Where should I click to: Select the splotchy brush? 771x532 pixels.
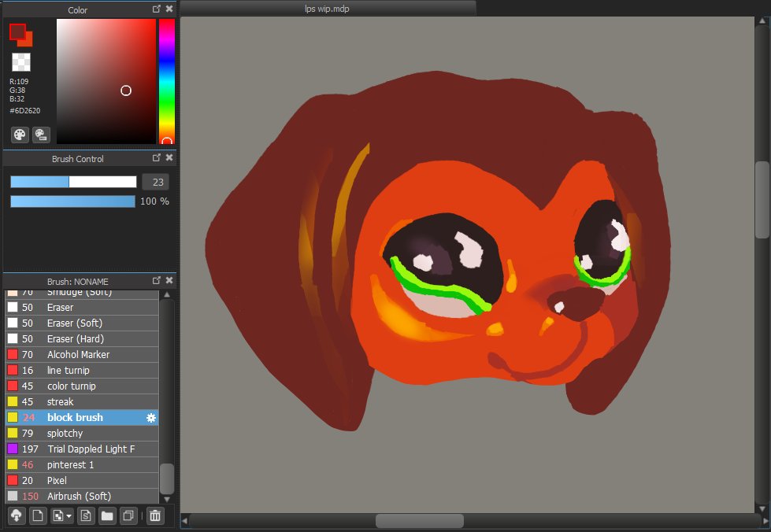(x=82, y=434)
